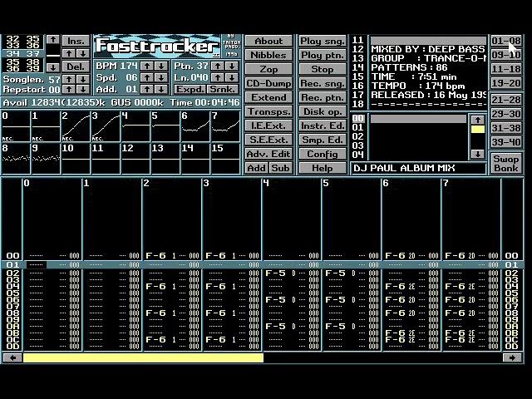
Task: Toggle channel 8 scope mute
Action: coord(16,159)
